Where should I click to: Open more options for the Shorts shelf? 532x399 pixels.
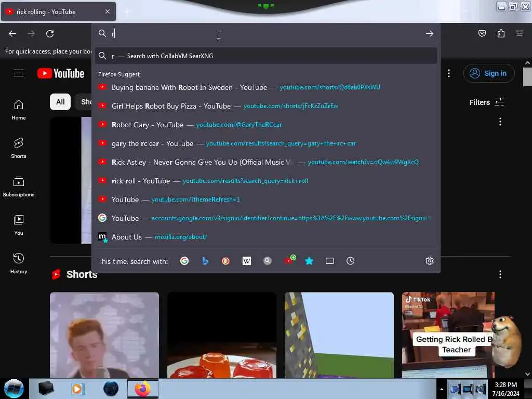point(500,274)
